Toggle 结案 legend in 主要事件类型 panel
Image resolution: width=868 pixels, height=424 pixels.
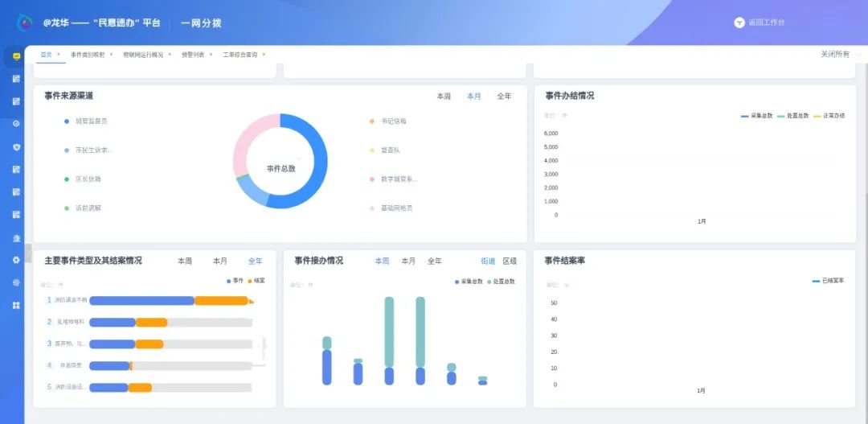(x=256, y=281)
